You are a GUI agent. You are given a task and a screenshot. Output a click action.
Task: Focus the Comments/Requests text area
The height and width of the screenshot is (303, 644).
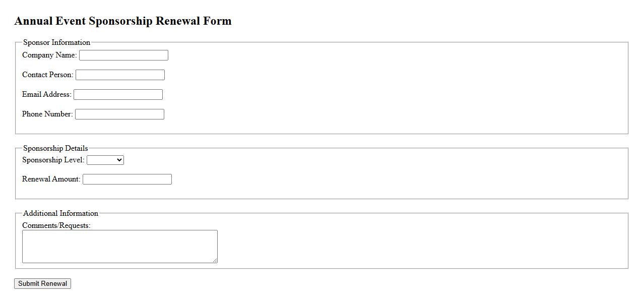[119, 247]
